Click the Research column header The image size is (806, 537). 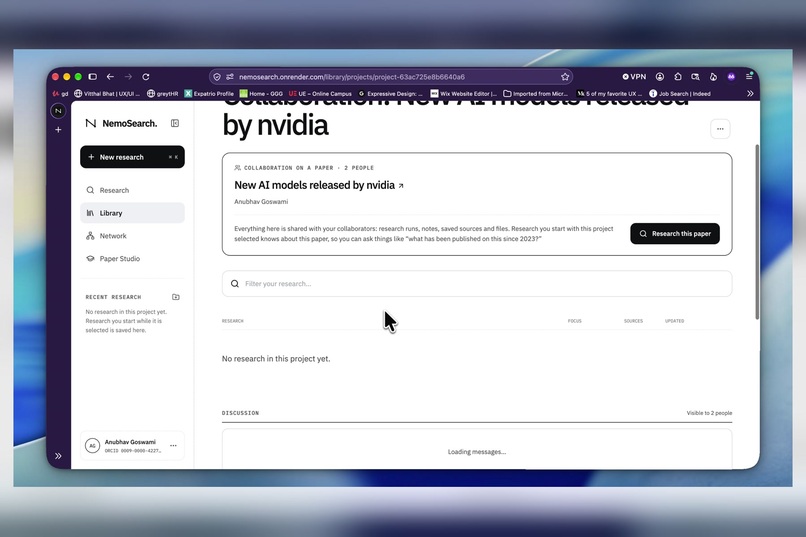point(233,321)
